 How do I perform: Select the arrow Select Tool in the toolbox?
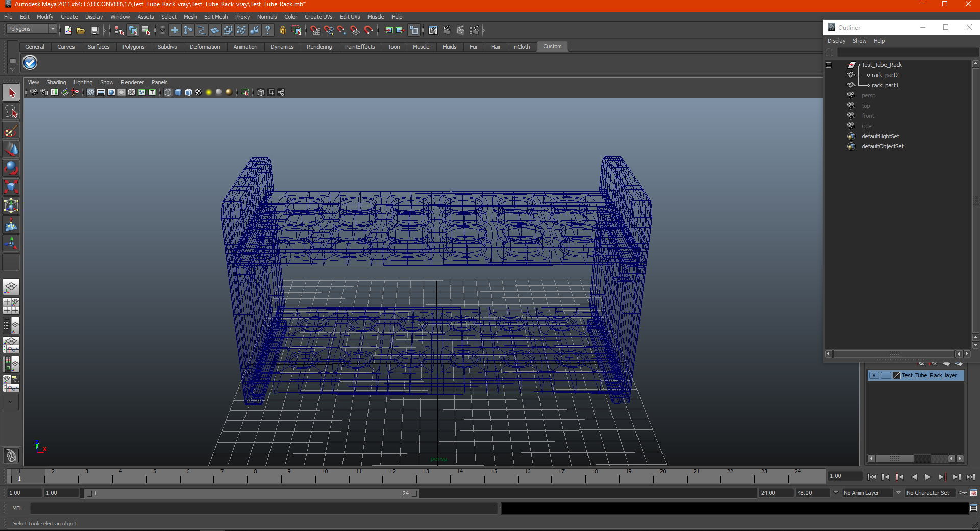[x=11, y=93]
